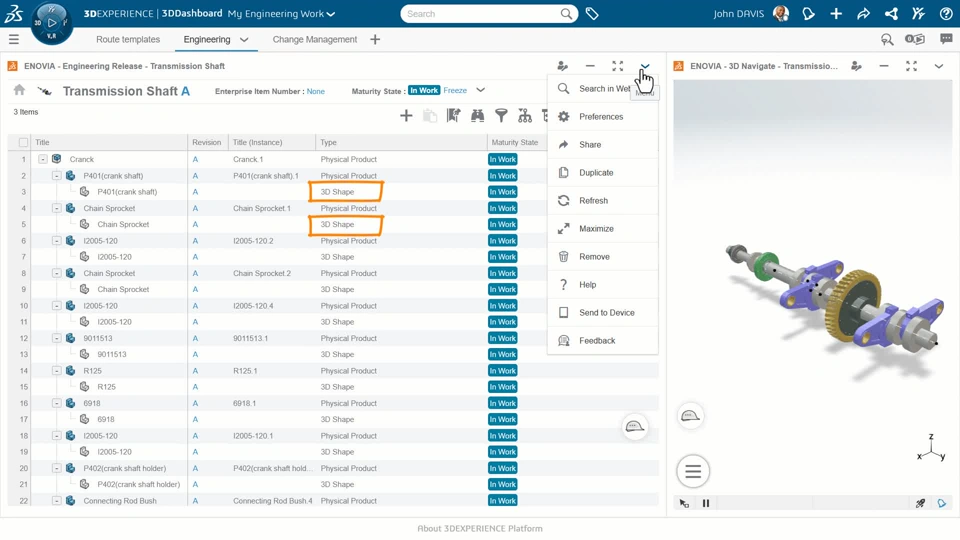This screenshot has width=960, height=540.
Task: Toggle the select-all checkbox in table header
Action: [x=23, y=143]
